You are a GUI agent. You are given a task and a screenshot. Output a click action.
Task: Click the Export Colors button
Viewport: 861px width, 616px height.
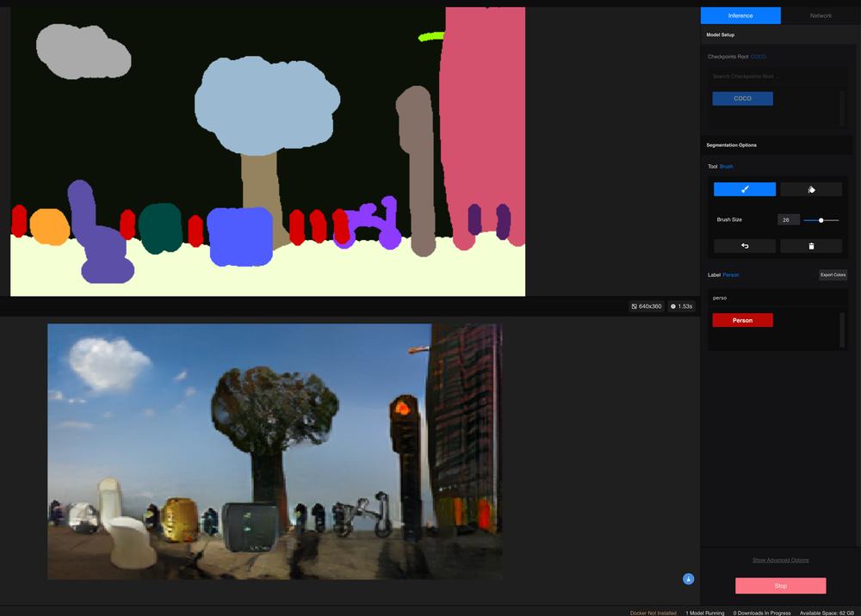click(x=833, y=274)
